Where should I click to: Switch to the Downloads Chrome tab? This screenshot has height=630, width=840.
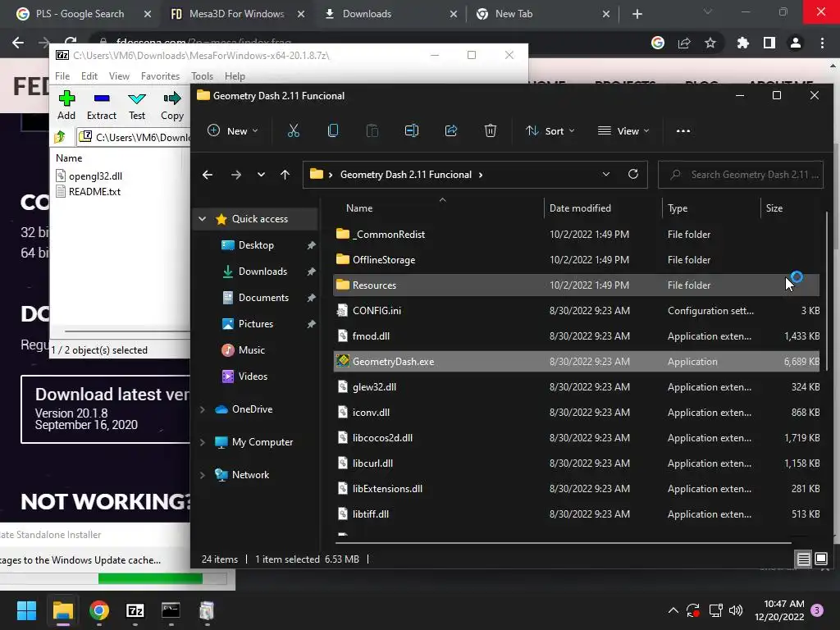tap(367, 14)
